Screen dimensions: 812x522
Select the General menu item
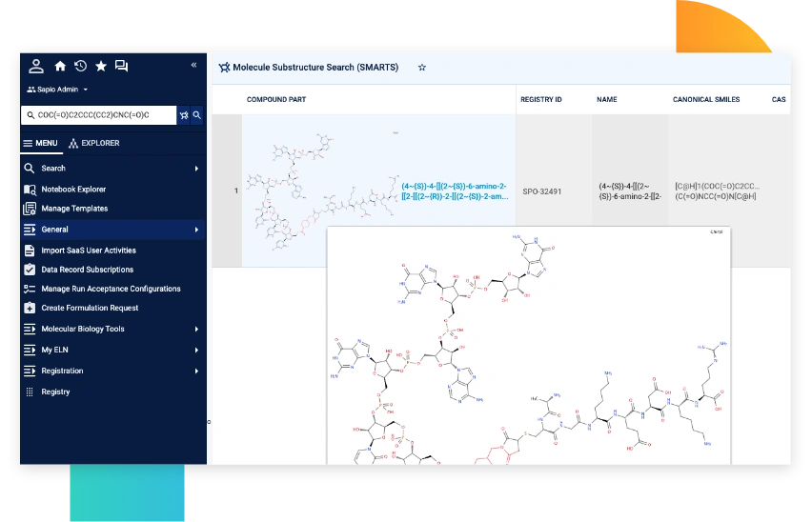tap(112, 230)
